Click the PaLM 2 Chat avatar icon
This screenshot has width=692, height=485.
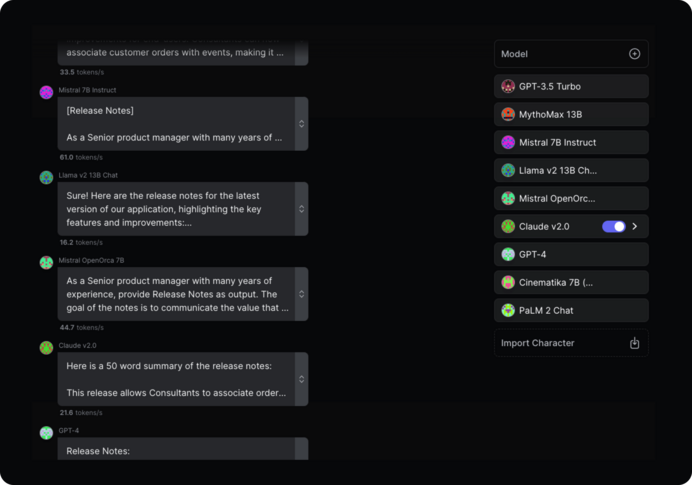[508, 310]
